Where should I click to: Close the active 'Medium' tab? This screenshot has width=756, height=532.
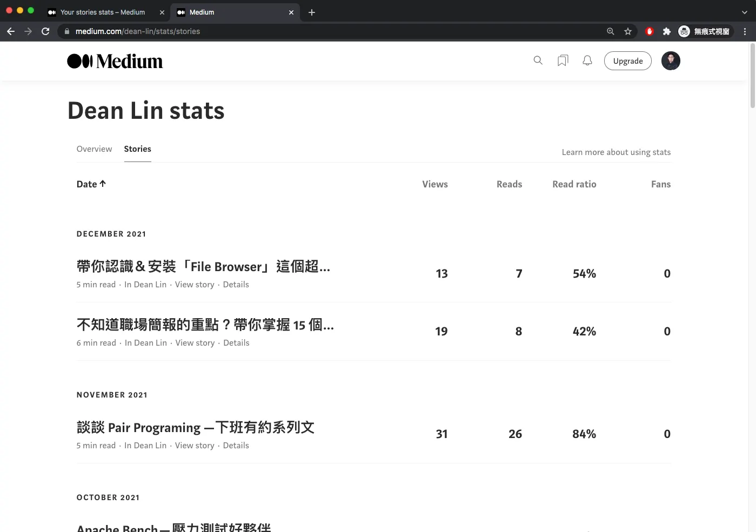(291, 12)
